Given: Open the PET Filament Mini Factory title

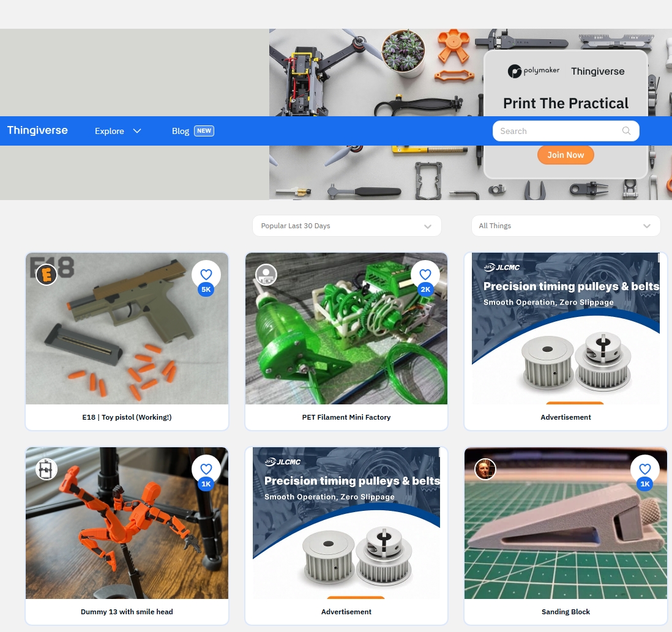Looking at the screenshot, I should (x=346, y=417).
